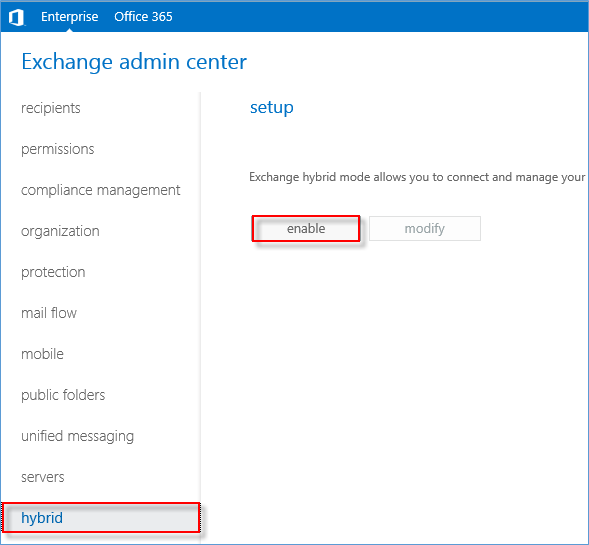Open the permissions section
The image size is (589, 545).
click(57, 149)
